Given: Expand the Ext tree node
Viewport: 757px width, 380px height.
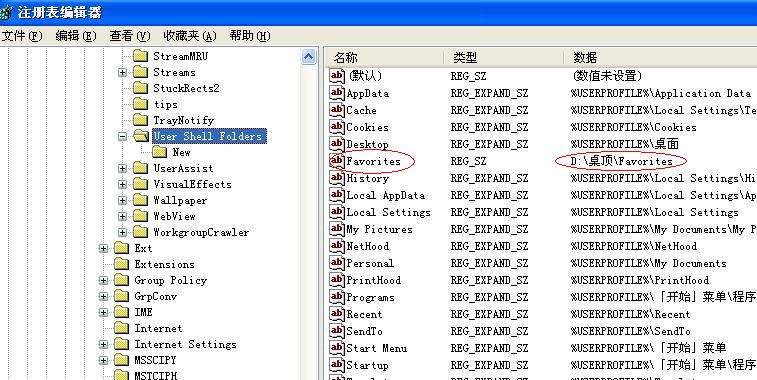Looking at the screenshot, I should point(103,248).
